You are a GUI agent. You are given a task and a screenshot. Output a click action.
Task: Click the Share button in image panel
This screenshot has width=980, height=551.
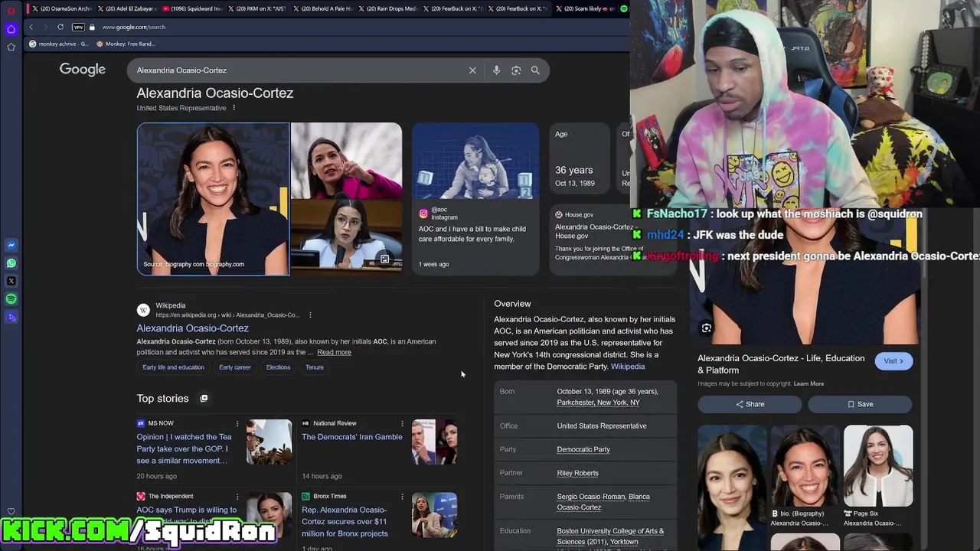pos(750,404)
